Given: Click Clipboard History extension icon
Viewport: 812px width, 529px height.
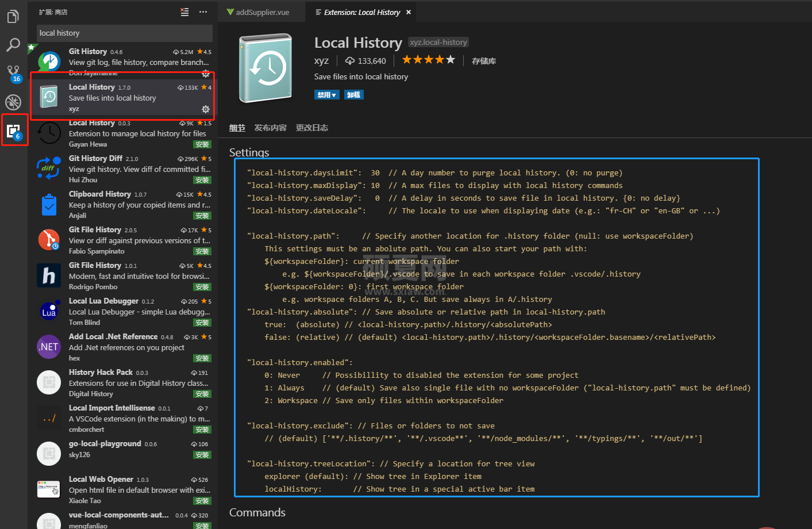Looking at the screenshot, I should point(49,204).
